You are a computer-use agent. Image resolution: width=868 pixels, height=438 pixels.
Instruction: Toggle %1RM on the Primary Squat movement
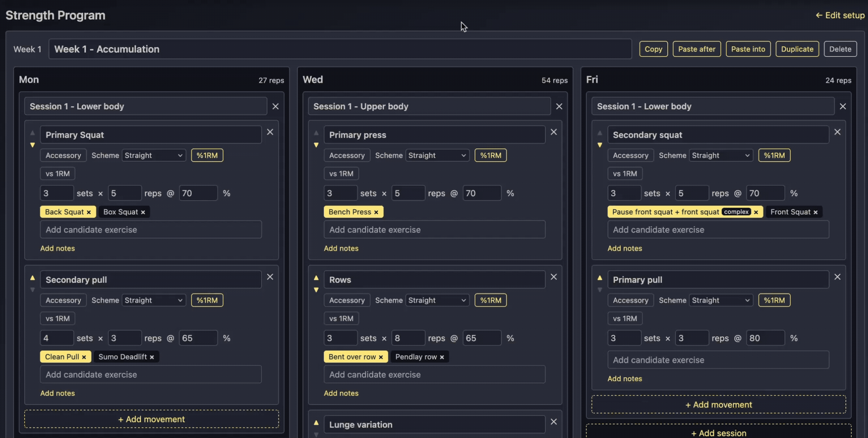207,155
